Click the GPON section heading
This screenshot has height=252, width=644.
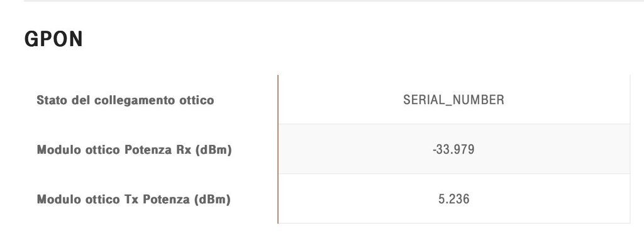(x=53, y=39)
